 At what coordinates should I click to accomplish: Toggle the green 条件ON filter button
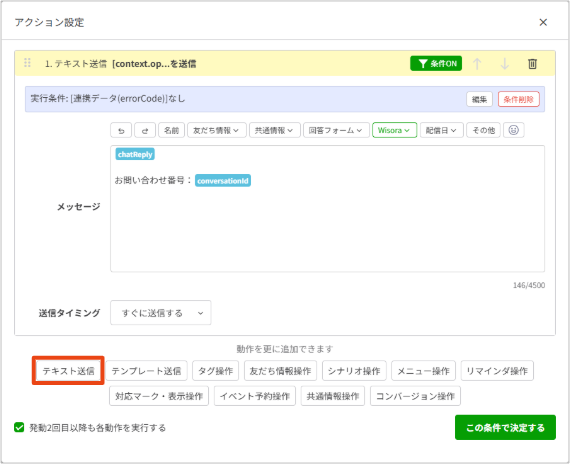click(x=436, y=64)
